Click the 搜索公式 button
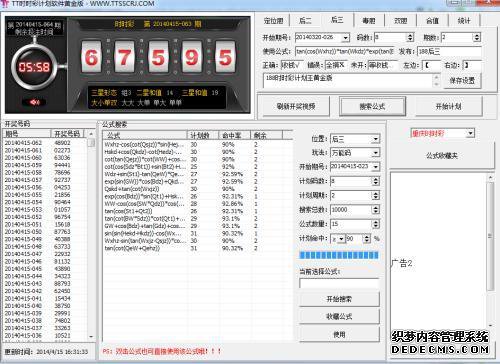This screenshot has width=500, height=364. [372, 106]
